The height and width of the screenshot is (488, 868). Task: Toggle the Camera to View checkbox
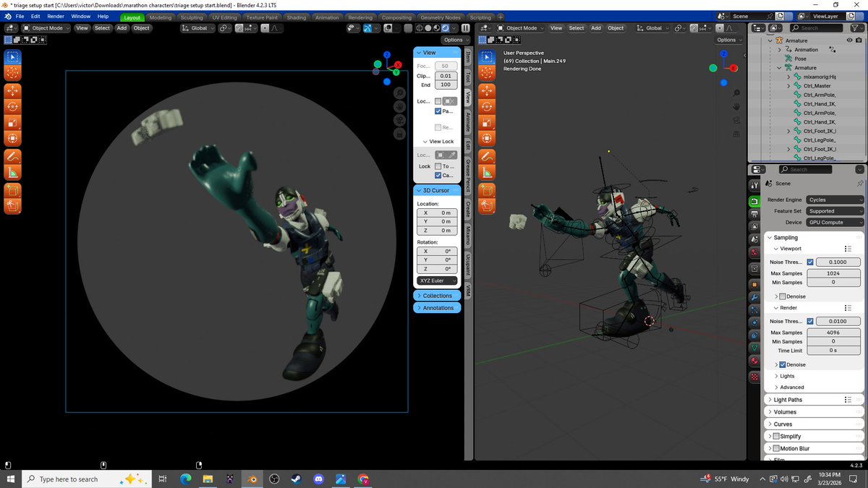point(438,176)
